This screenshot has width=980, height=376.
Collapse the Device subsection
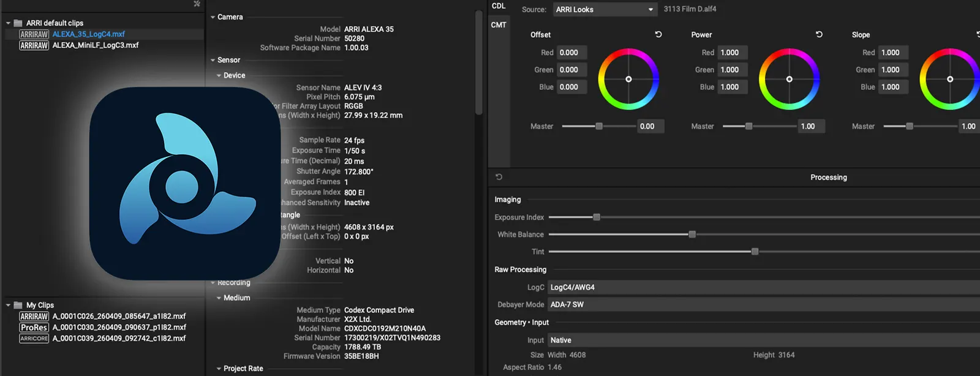[x=219, y=75]
